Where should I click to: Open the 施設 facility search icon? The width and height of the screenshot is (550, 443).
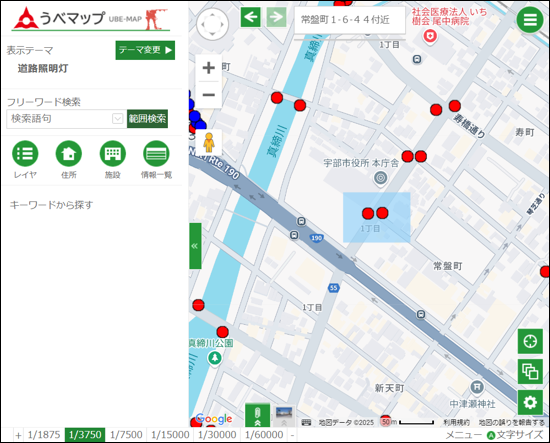[113, 154]
